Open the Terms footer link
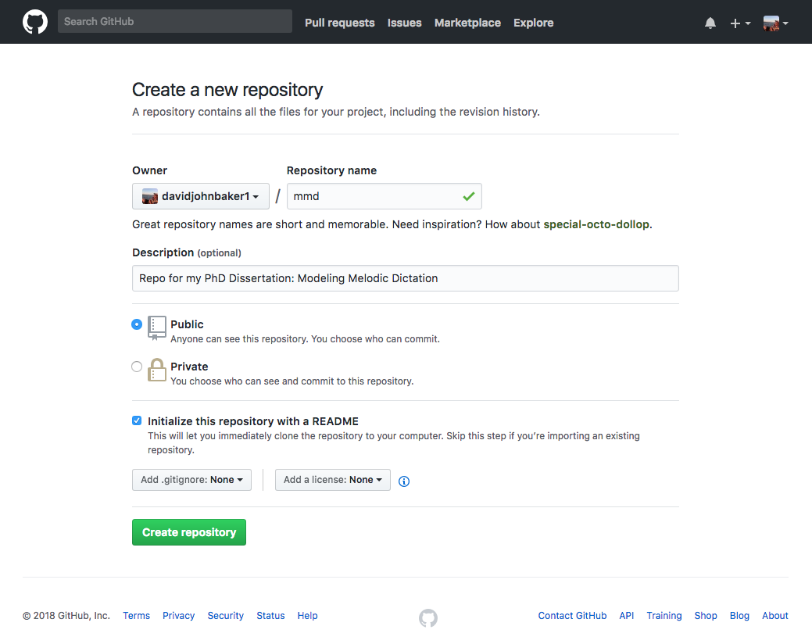This screenshot has height=644, width=812. click(x=136, y=616)
